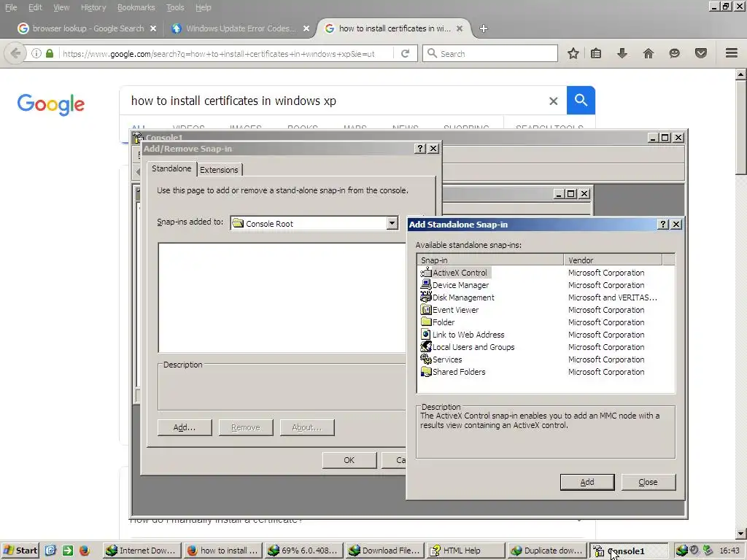Screen dimensions: 747x560
Task: Click the Close button in Standalone Snap-in dialog
Action: click(x=648, y=482)
